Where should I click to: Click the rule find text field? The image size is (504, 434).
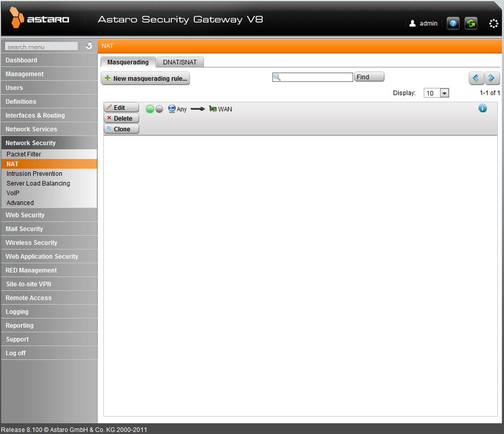point(312,77)
